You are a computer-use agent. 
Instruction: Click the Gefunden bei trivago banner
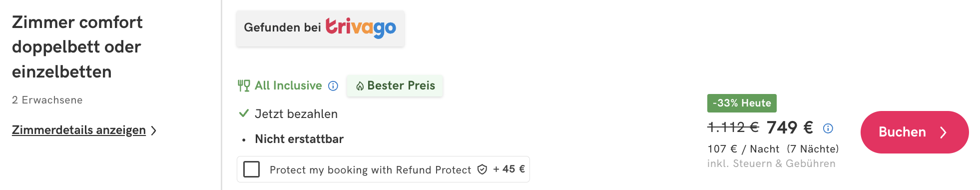pos(320,28)
